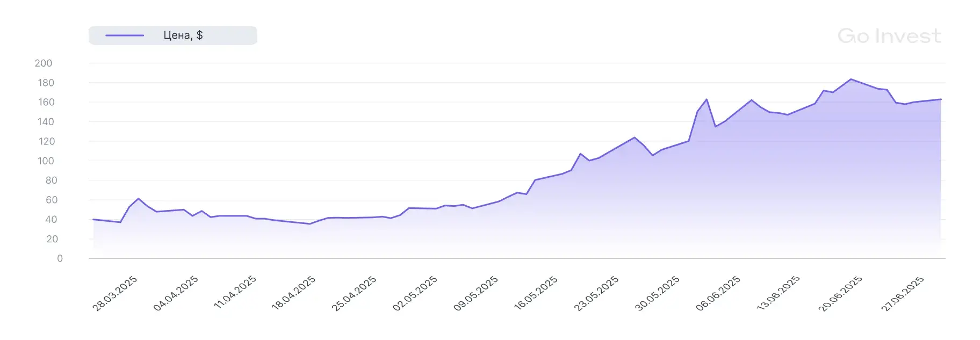980x340 pixels.
Task: Click the 100 value on price axis
Action: tap(46, 161)
